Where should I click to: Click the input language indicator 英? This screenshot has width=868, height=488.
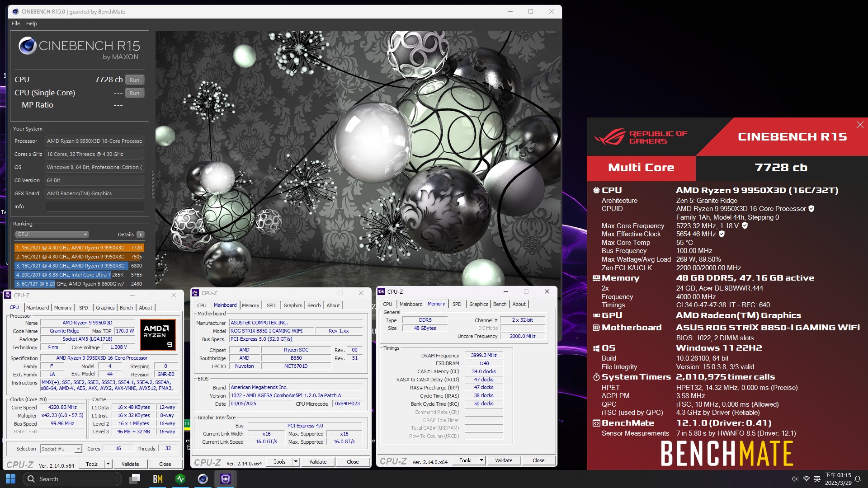(817, 479)
